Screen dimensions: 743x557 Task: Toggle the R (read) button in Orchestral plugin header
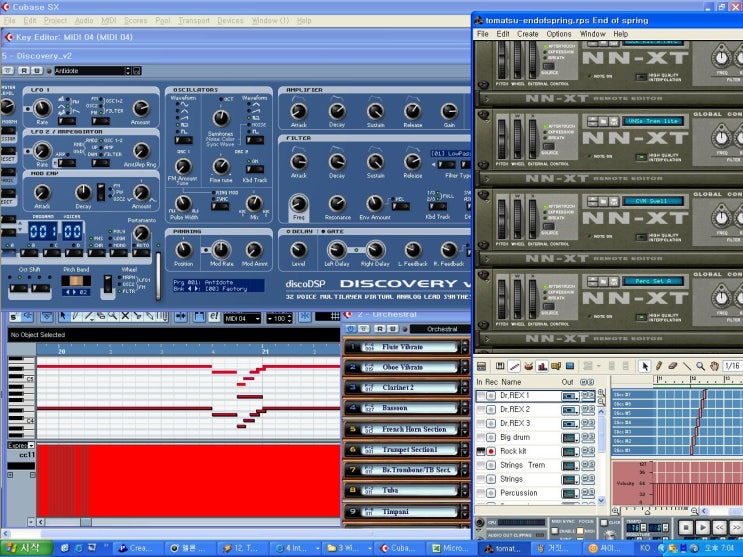(x=380, y=329)
